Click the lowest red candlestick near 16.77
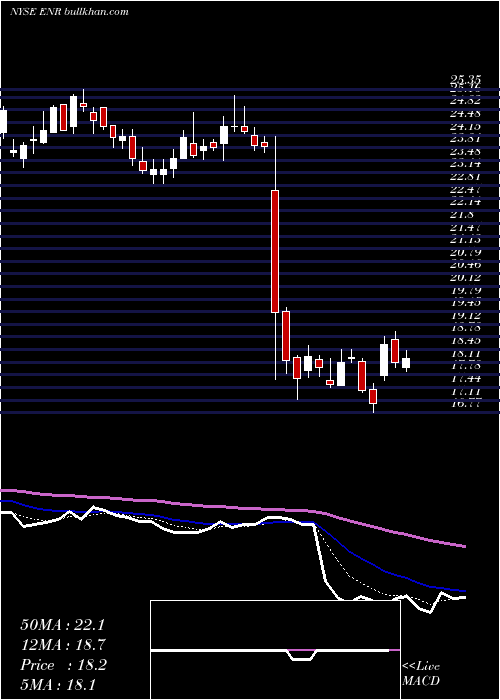The image size is (500, 700). coord(373,396)
